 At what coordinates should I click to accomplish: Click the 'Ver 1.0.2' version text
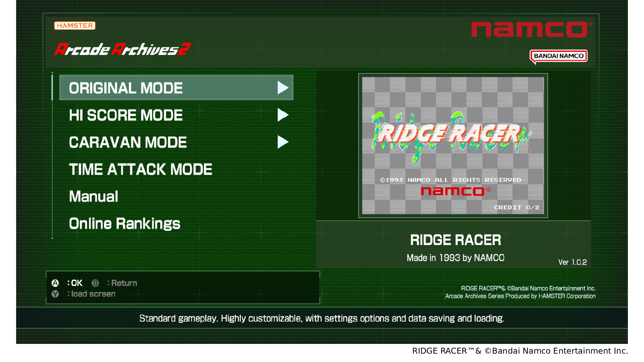tap(573, 262)
